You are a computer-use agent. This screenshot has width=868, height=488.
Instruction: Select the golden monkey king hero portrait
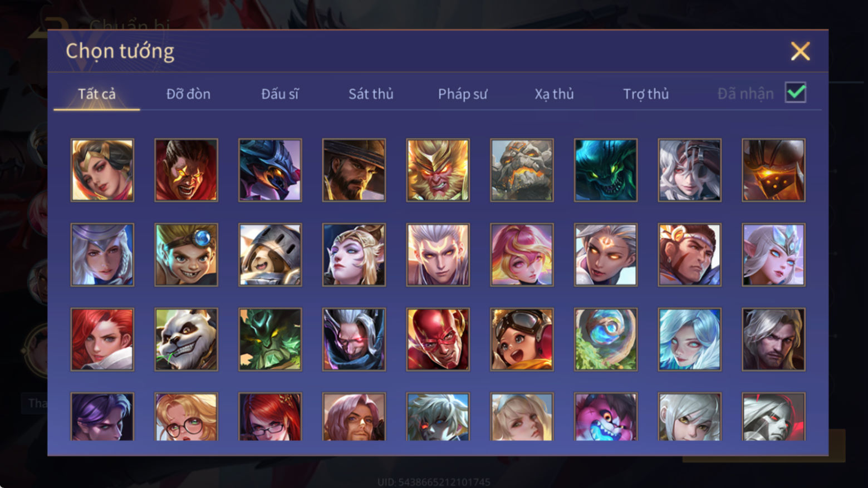tap(438, 170)
